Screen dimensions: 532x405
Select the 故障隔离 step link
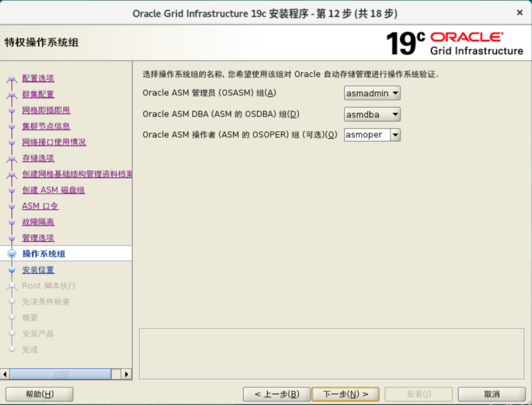pyautogui.click(x=38, y=222)
